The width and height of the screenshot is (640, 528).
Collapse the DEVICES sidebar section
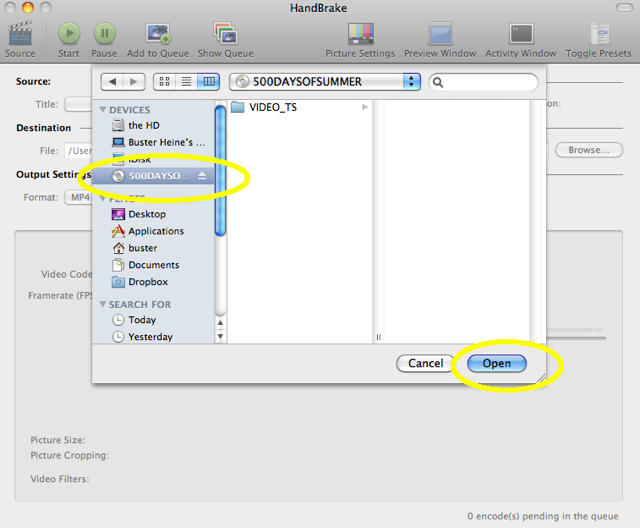click(x=102, y=110)
